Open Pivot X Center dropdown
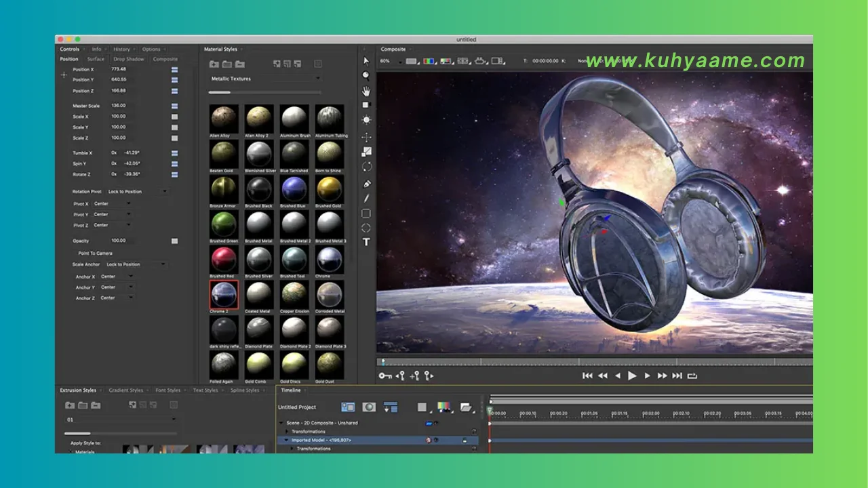The height and width of the screenshot is (488, 868). pos(112,203)
